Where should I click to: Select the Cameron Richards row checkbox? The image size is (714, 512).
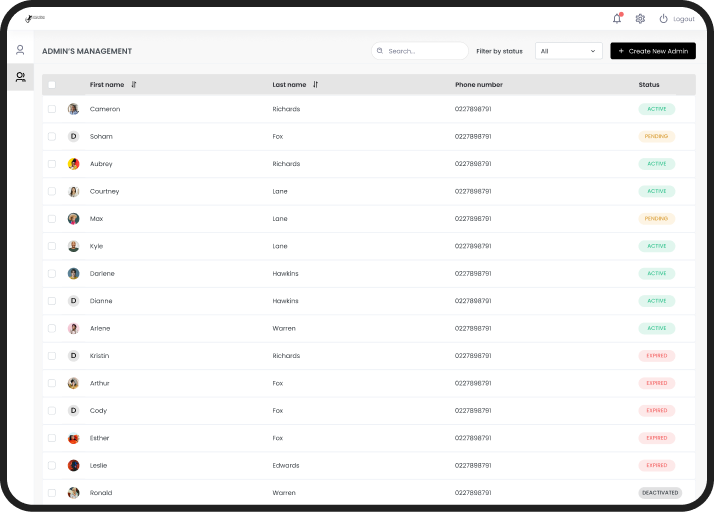tap(52, 109)
